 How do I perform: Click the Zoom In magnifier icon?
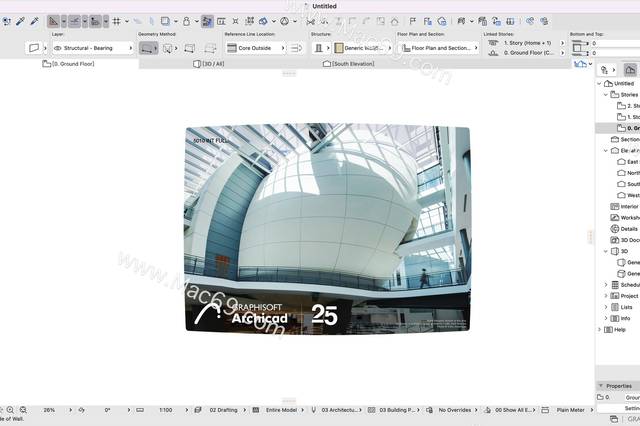coord(10,410)
